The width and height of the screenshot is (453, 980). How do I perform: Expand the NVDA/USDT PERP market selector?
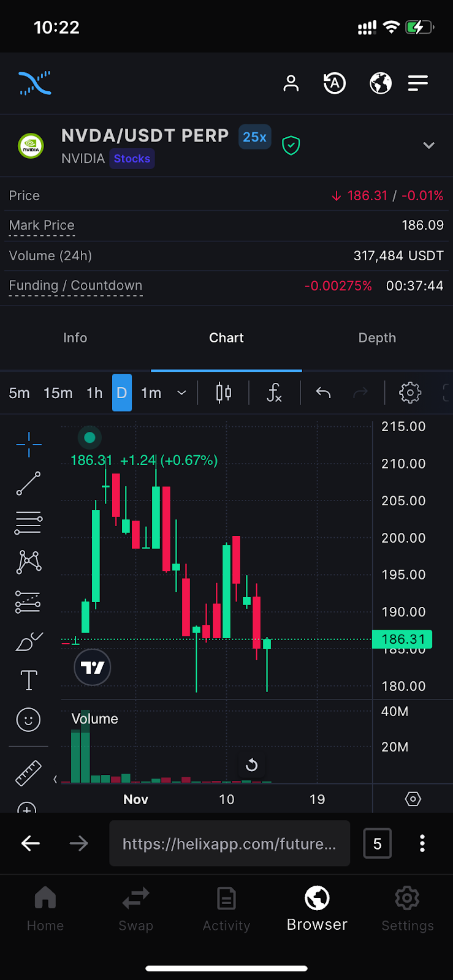tap(428, 146)
